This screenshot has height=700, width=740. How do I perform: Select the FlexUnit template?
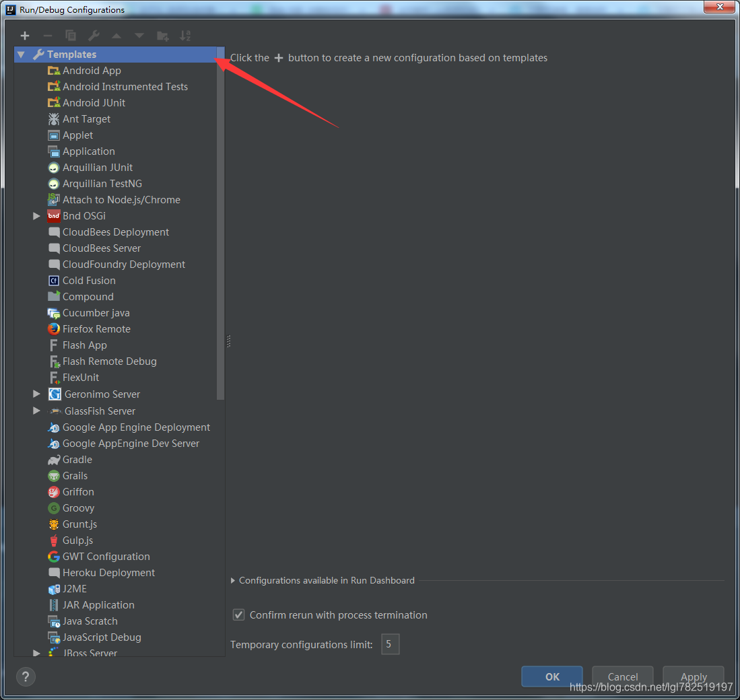(81, 378)
